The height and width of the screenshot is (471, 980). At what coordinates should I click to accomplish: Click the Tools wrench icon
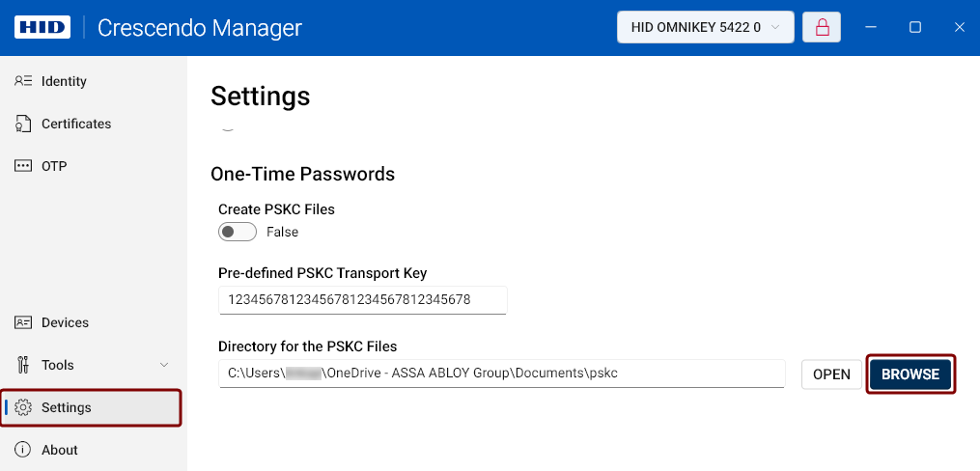click(x=23, y=365)
